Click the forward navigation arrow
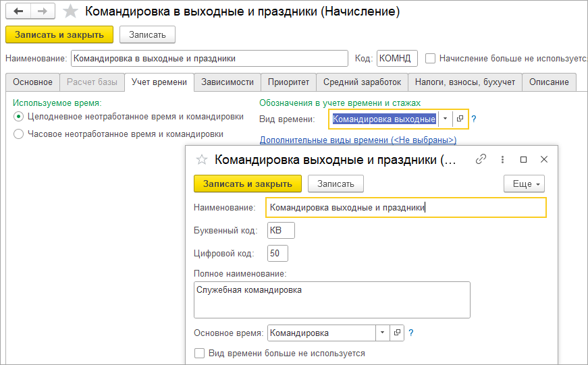This screenshot has width=588, height=365. (42, 11)
